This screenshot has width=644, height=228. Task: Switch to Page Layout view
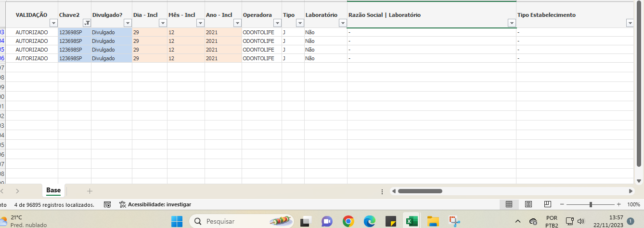528,204
